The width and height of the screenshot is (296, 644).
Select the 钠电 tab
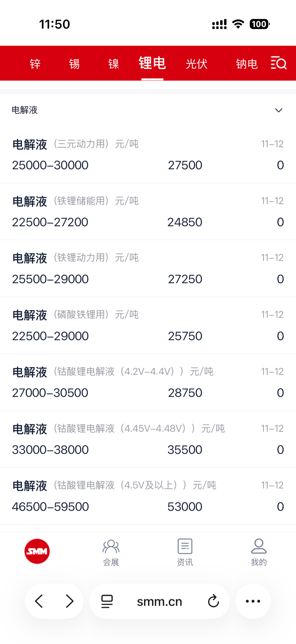[x=247, y=64]
